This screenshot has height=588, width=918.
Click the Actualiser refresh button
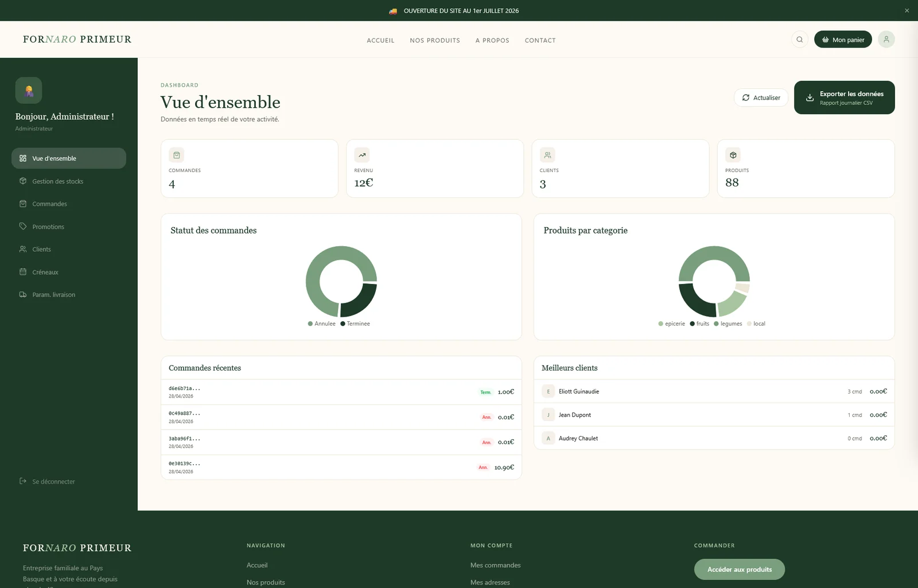click(761, 98)
